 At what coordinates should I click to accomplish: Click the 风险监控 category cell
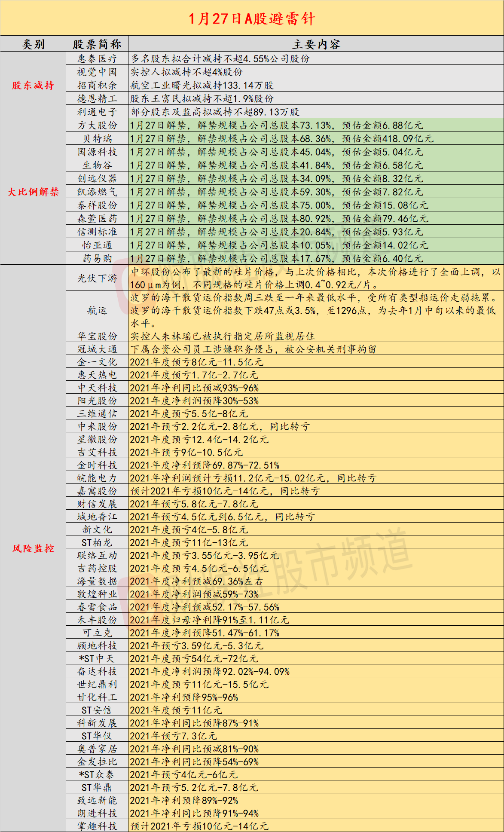click(33, 548)
